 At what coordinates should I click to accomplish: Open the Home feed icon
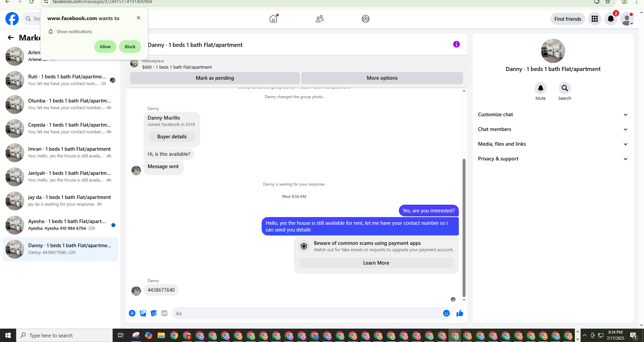pyautogui.click(x=273, y=19)
